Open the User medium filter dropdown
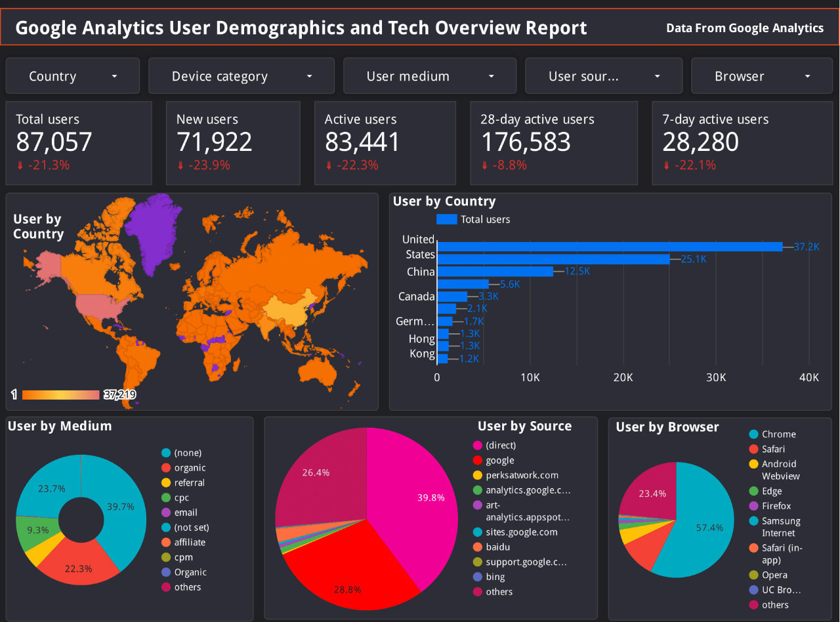 tap(429, 76)
